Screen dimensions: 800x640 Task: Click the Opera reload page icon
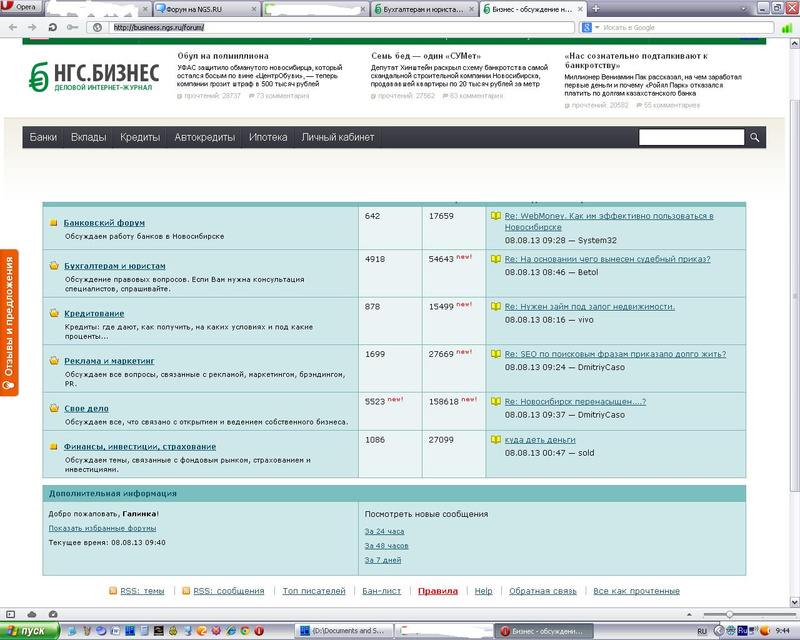tap(52, 27)
